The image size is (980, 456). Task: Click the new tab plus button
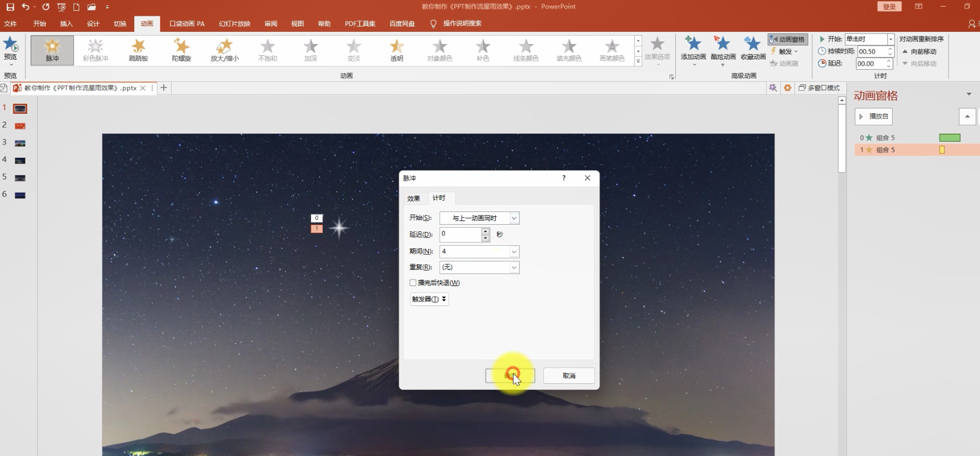coord(164,88)
